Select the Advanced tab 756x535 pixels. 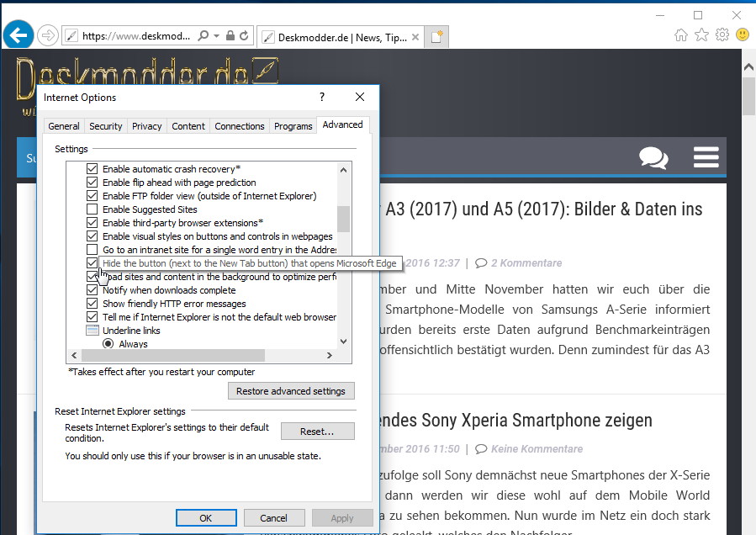click(342, 124)
